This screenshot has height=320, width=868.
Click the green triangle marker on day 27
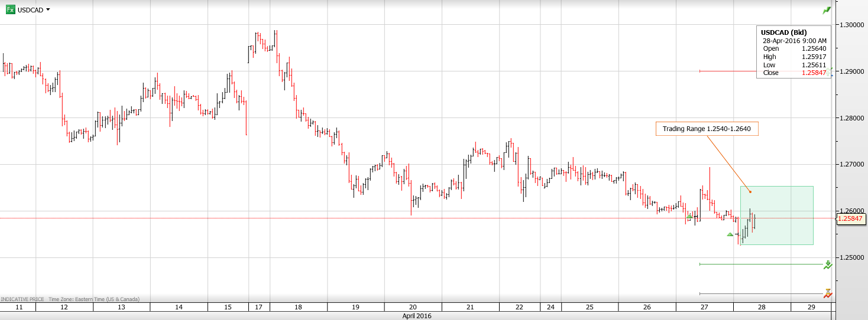click(689, 217)
